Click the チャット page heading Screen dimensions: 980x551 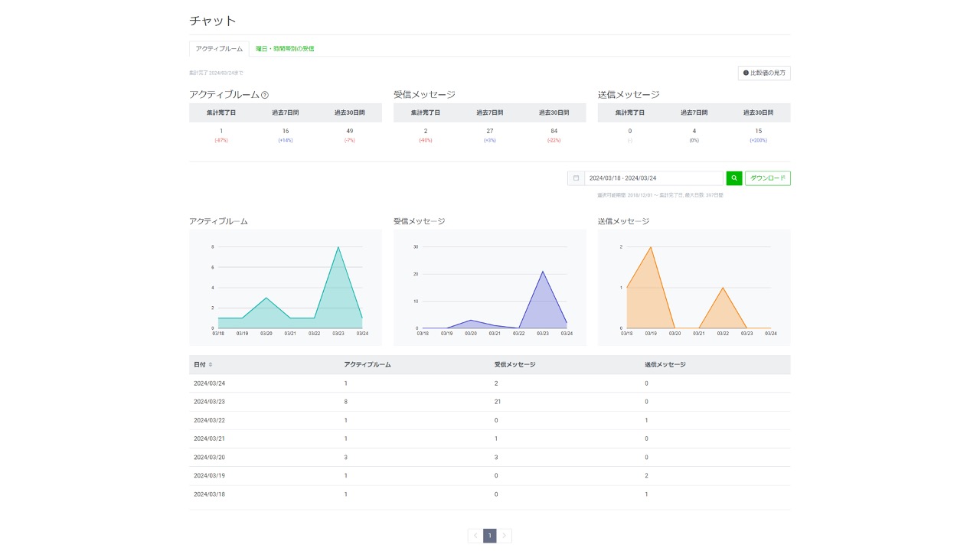click(x=213, y=21)
